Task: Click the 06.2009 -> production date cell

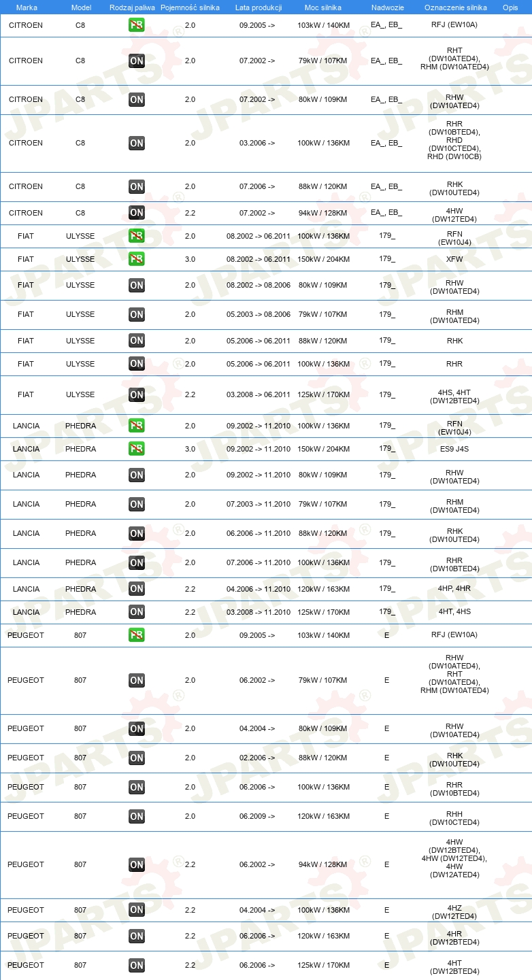Action: 257,816
